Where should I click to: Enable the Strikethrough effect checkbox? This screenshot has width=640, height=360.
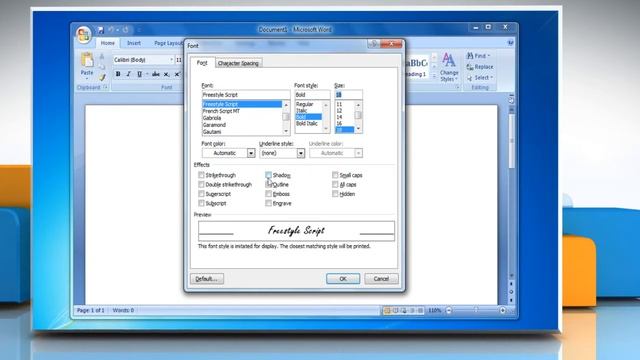[x=201, y=175]
